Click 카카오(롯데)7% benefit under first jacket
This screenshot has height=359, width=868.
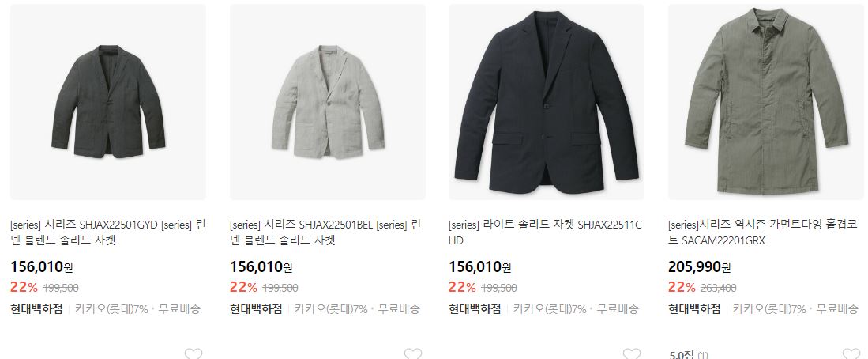112,309
